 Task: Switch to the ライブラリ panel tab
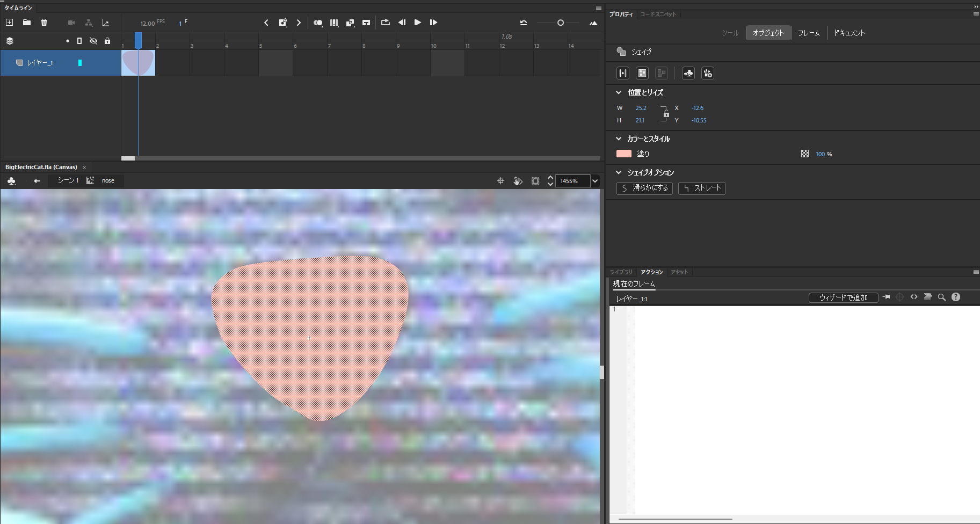coord(621,272)
